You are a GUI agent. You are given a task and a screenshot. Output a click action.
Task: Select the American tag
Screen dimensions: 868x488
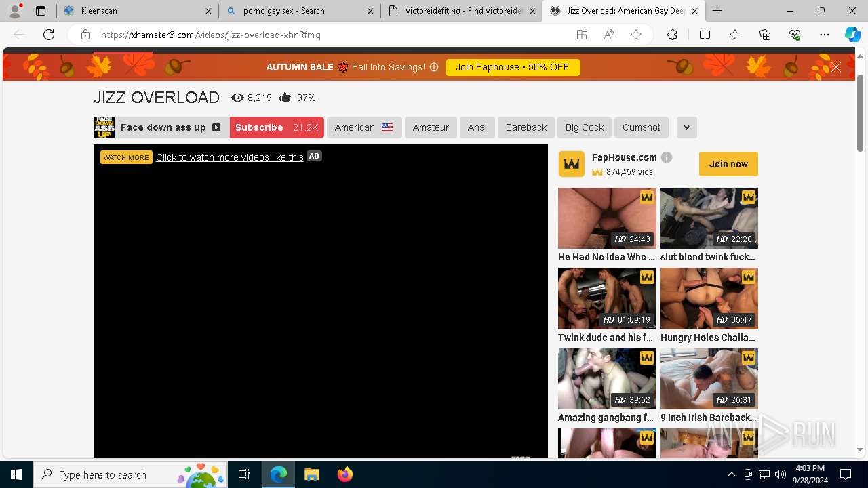tap(364, 127)
